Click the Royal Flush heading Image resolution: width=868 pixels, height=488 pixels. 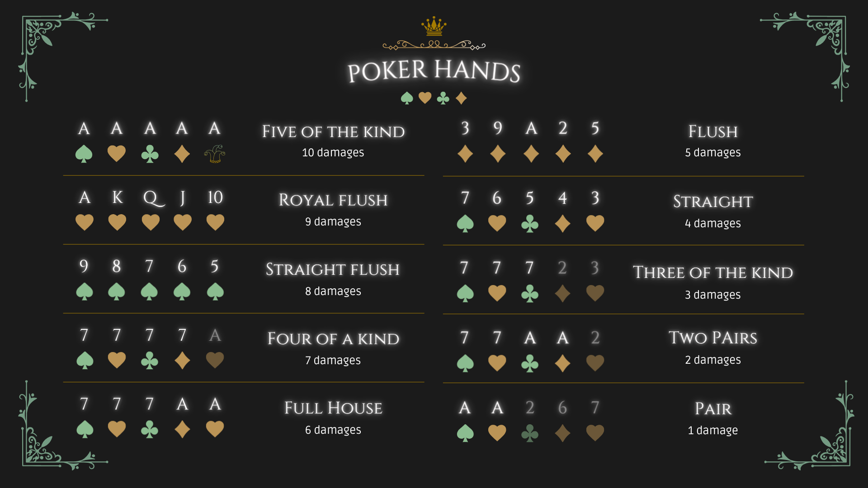[333, 200]
